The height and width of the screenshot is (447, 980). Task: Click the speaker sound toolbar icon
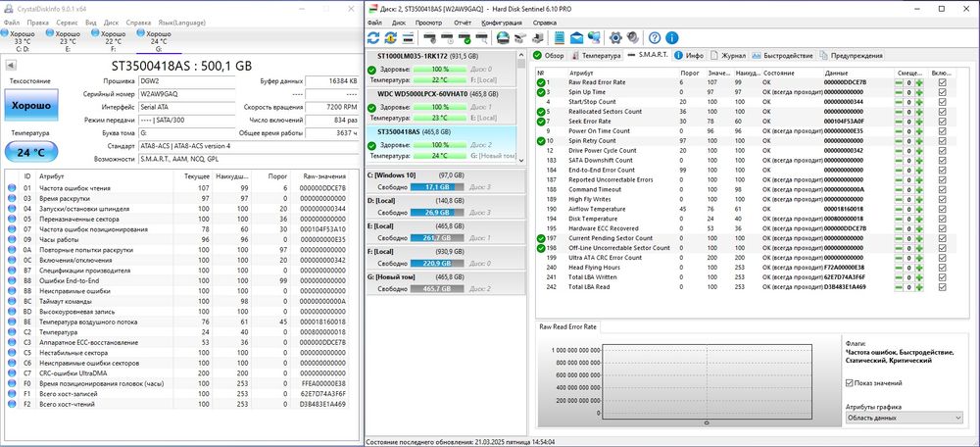(x=632, y=37)
